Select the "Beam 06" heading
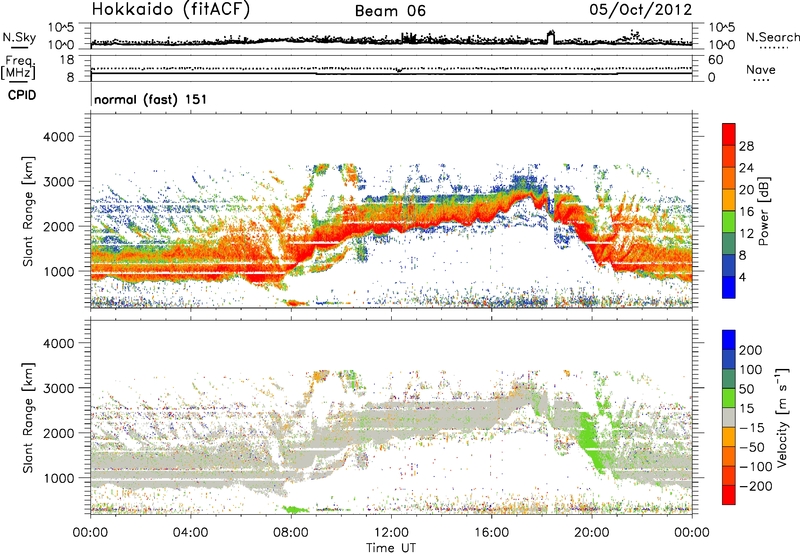Image resolution: width=800 pixels, height=554 pixels. point(390,11)
